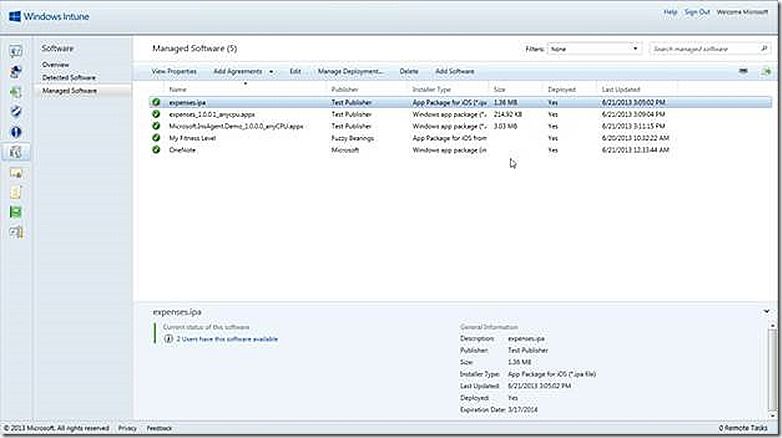782x438 pixels.
Task: Open the Privacy link in the footer
Action: (x=127, y=428)
